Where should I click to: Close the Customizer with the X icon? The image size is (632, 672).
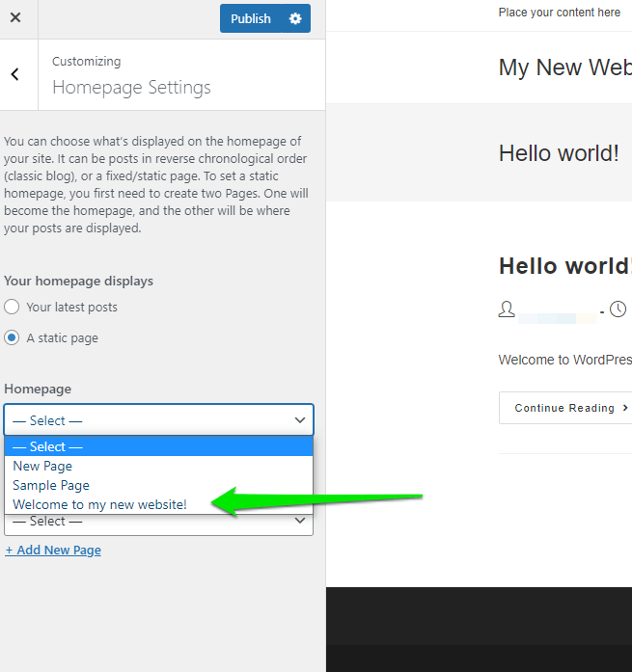coord(15,17)
